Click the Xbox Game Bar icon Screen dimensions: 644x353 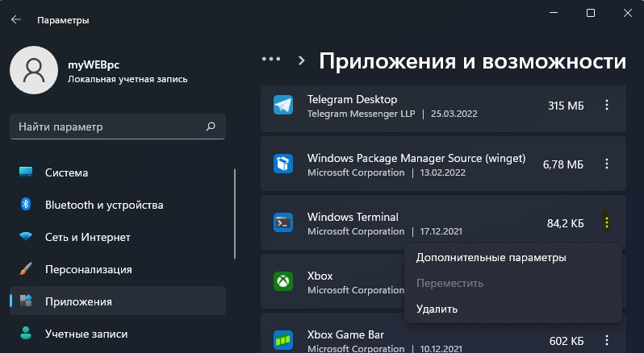[x=283, y=340]
